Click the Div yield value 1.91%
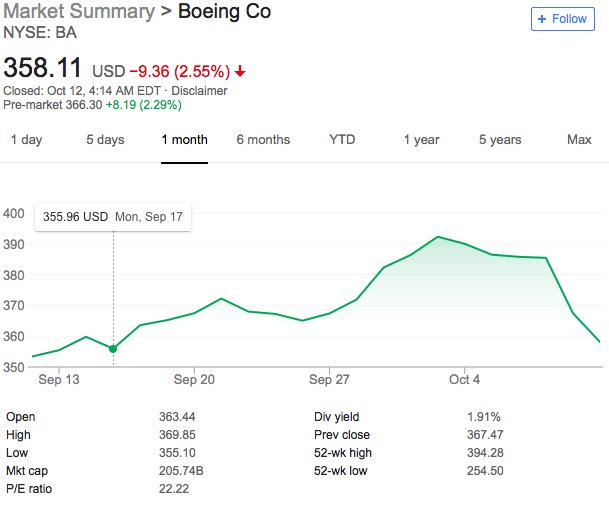Screen dimensions: 609x509 [484, 417]
